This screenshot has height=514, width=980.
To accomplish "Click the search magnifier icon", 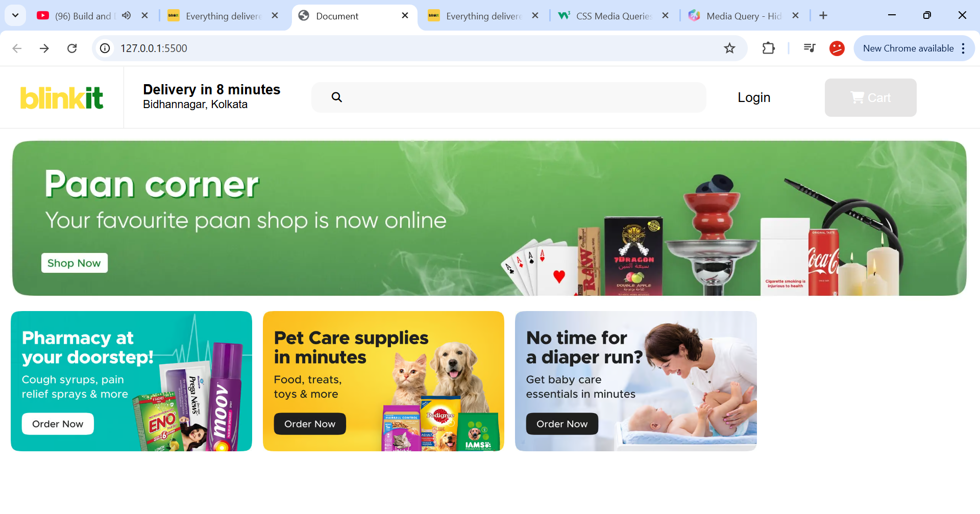I will click(x=337, y=97).
